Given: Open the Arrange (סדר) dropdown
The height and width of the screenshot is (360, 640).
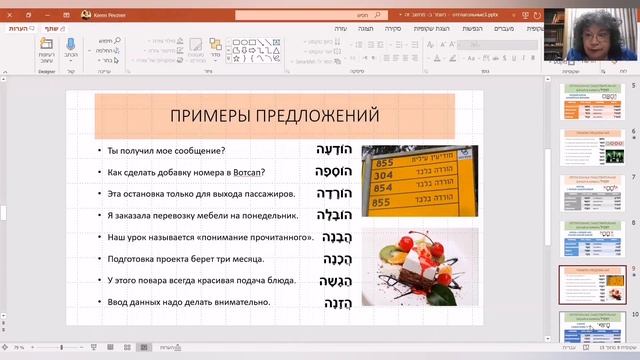Looking at the screenshot, I should point(215,50).
